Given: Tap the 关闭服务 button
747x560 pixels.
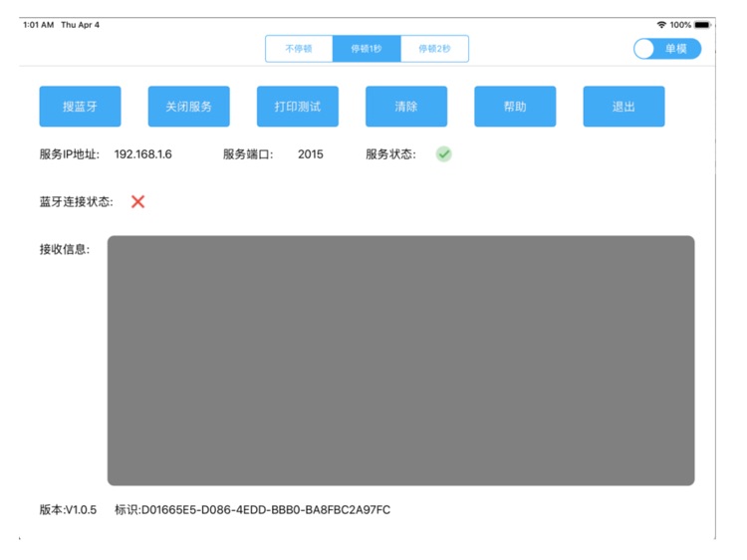Looking at the screenshot, I should [x=188, y=107].
